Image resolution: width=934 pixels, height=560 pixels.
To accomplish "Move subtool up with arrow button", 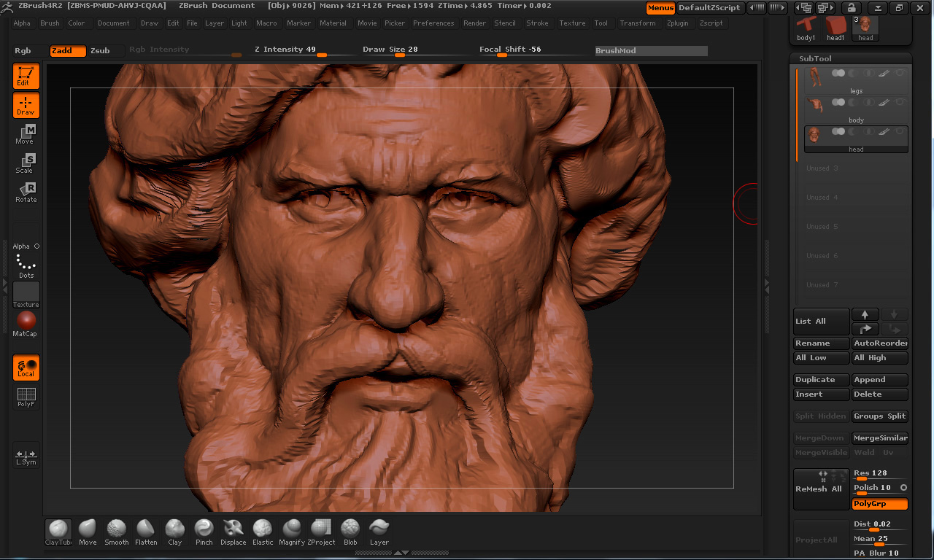I will (865, 314).
